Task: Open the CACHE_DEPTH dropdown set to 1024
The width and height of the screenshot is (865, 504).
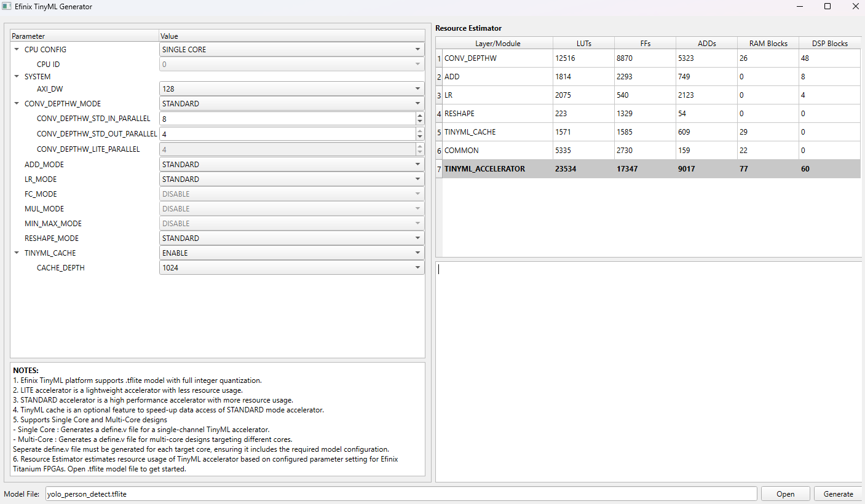Action: click(x=291, y=268)
